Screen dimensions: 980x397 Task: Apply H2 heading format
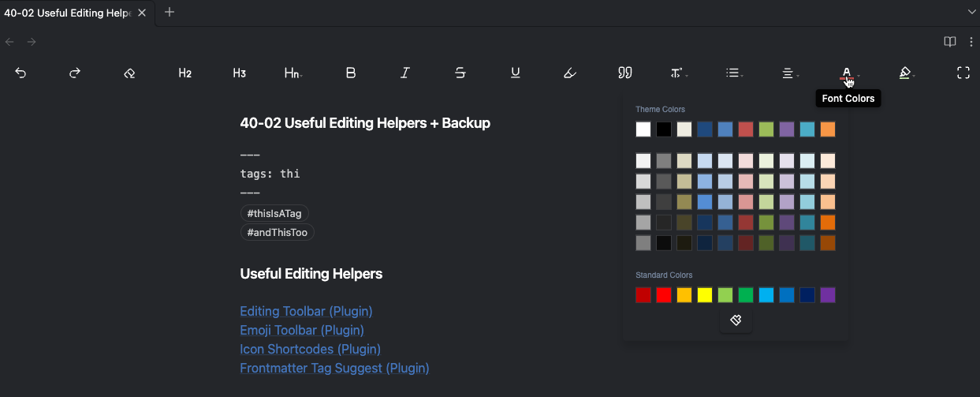185,73
